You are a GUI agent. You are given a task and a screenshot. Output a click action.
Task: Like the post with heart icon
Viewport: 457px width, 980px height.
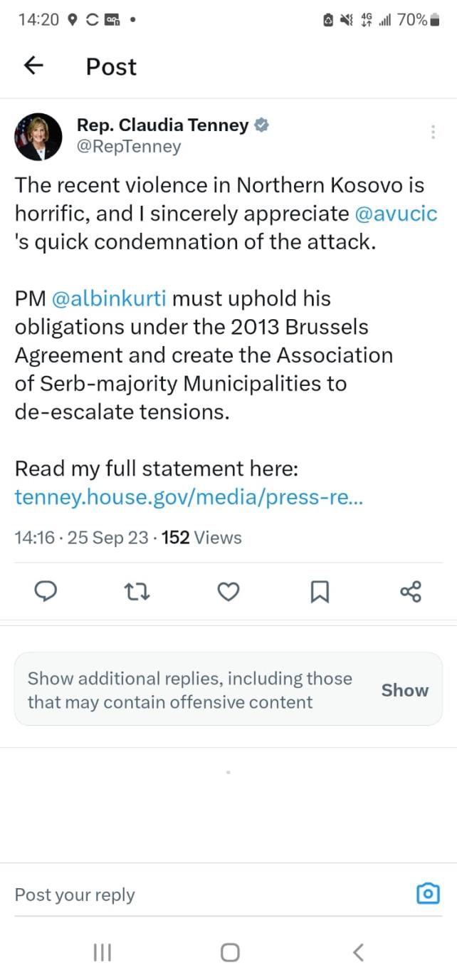pos(228,591)
